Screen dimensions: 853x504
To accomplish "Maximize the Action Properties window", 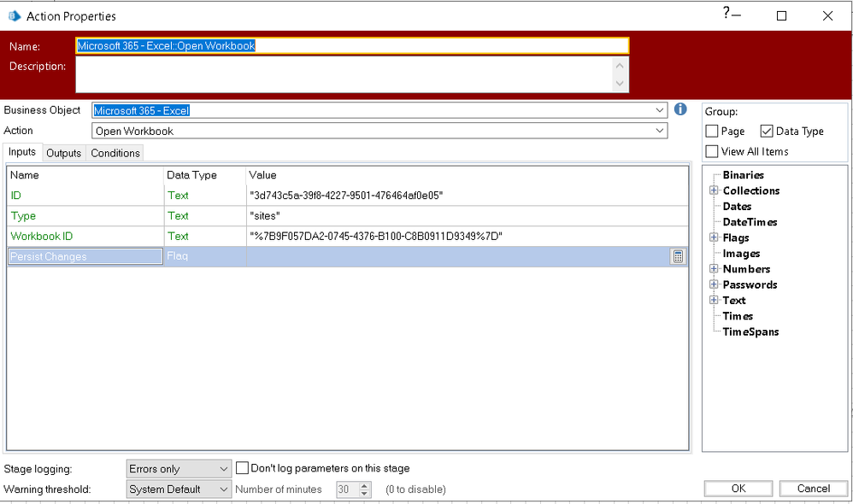I will pos(781,15).
